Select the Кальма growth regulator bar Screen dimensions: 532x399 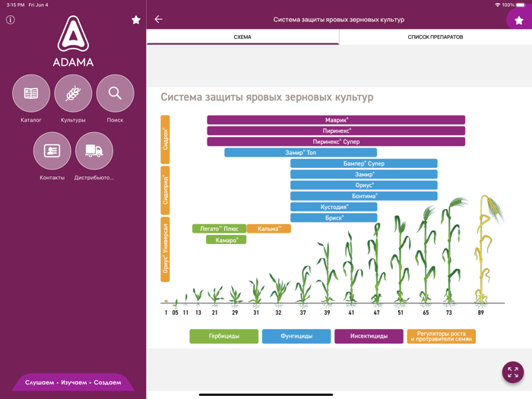(x=269, y=229)
